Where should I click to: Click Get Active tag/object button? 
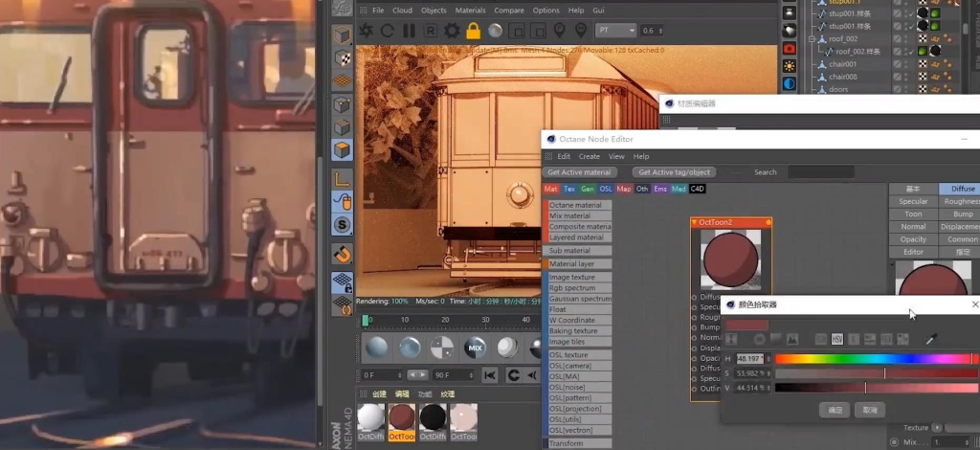coord(675,172)
